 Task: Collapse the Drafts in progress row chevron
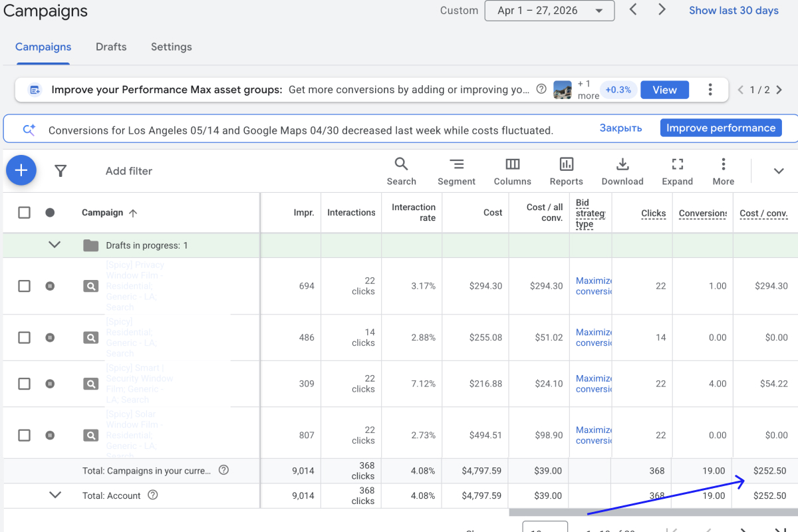point(55,245)
